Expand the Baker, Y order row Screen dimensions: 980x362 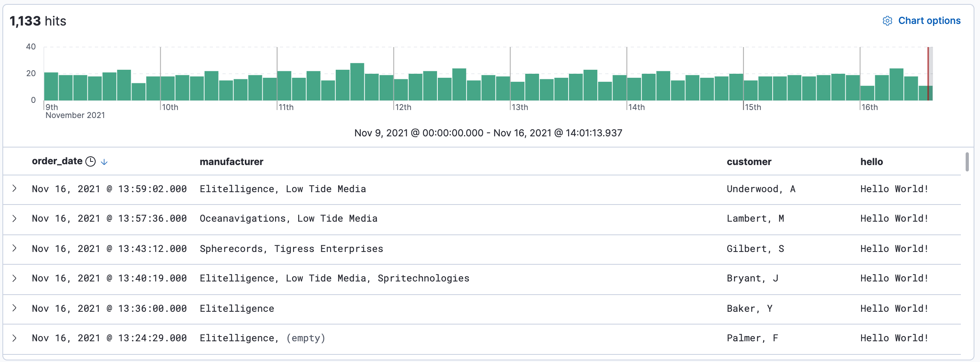click(x=14, y=308)
